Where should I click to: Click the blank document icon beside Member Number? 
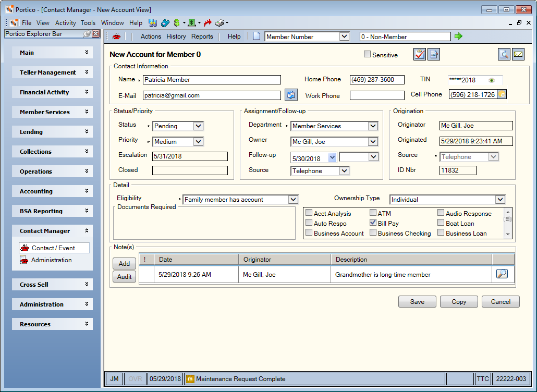[x=257, y=36]
